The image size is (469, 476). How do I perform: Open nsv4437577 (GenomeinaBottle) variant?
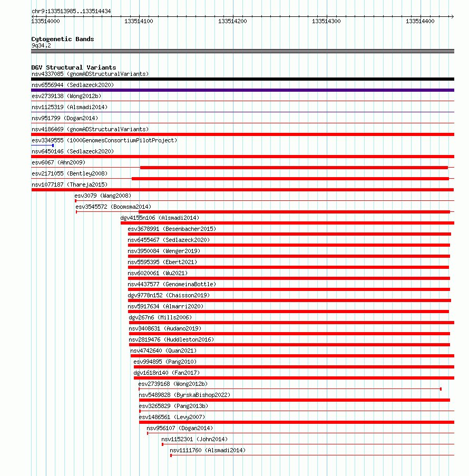(172, 285)
